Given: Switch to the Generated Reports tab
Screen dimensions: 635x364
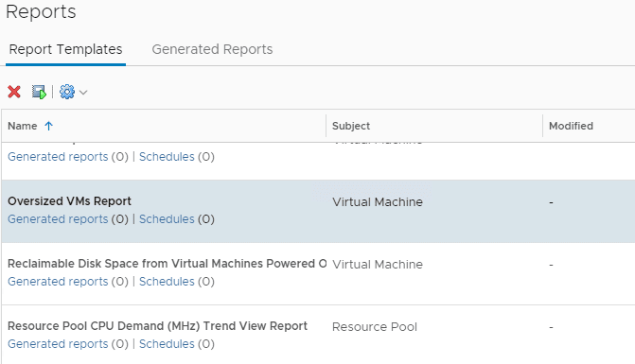Looking at the screenshot, I should coord(212,49).
